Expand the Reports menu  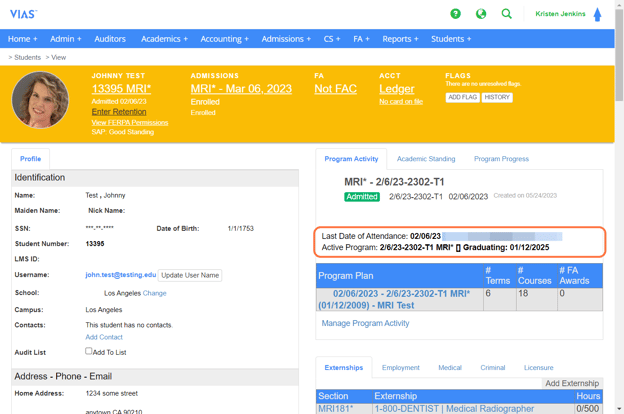pos(400,39)
